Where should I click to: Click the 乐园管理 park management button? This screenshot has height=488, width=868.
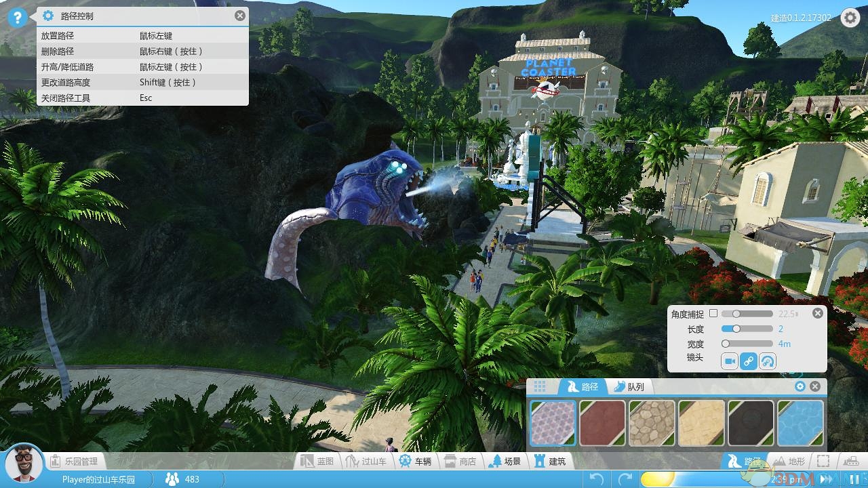74,462
